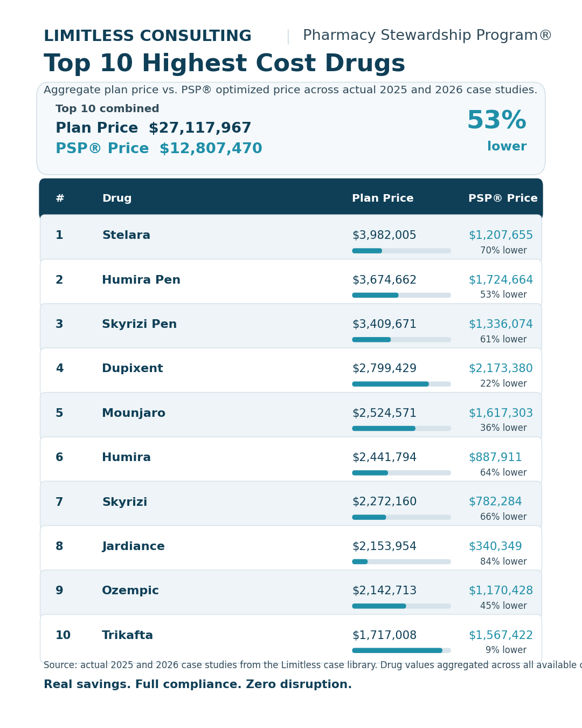Click the "PSP® Price" column header

tap(503, 198)
